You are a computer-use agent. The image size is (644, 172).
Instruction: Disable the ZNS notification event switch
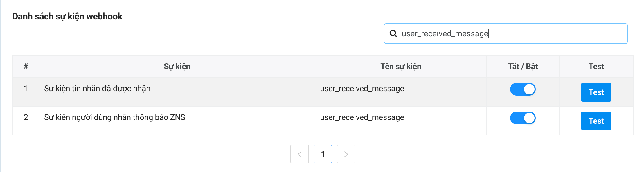[x=523, y=118]
